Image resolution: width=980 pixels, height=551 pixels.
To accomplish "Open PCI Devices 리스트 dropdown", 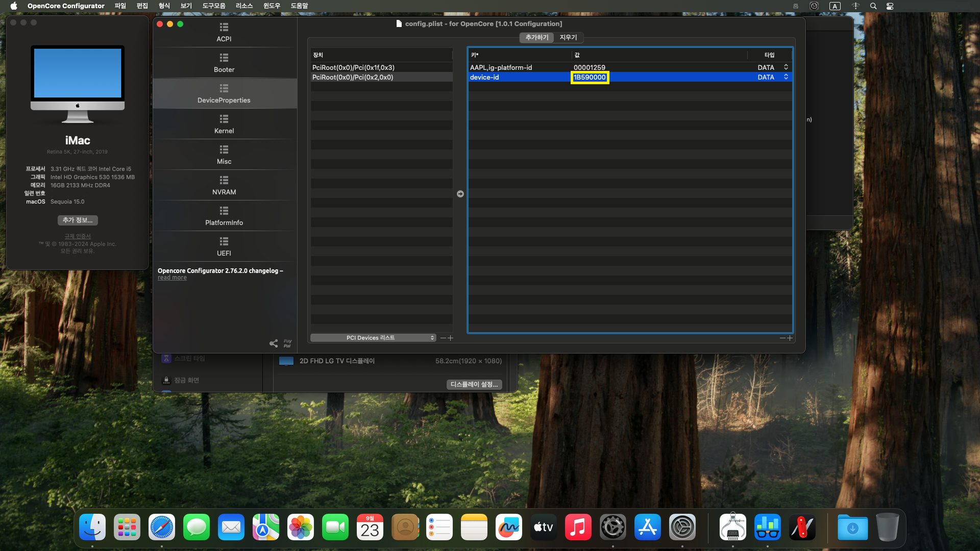I will [x=373, y=338].
